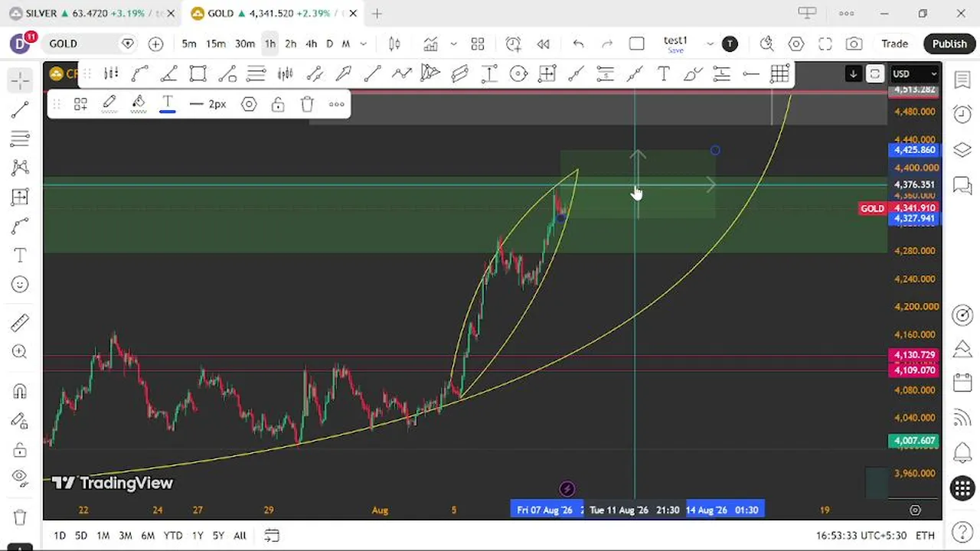Lock the selected drawing
This screenshot has height=551, width=980.
tap(278, 104)
